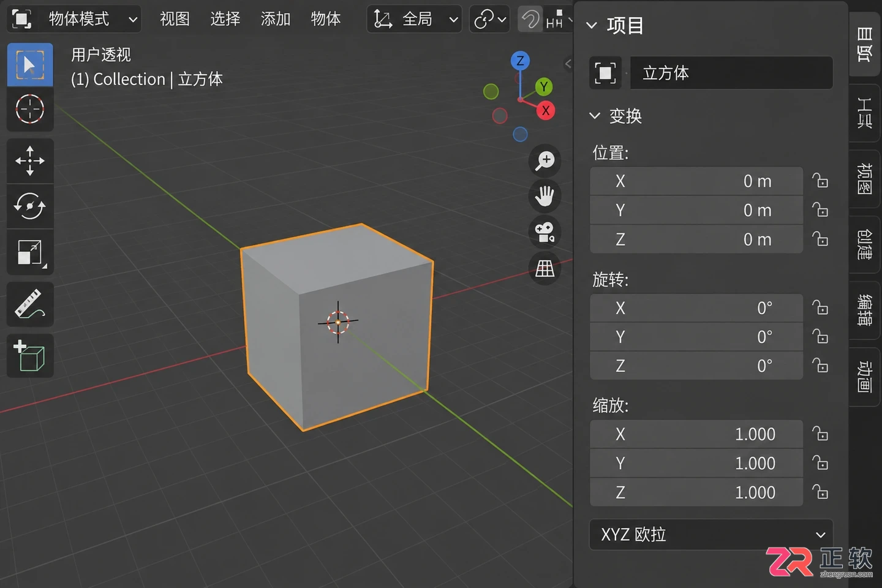Screen dimensions: 882x588
Task: Lock the position Y value
Action: tap(820, 210)
